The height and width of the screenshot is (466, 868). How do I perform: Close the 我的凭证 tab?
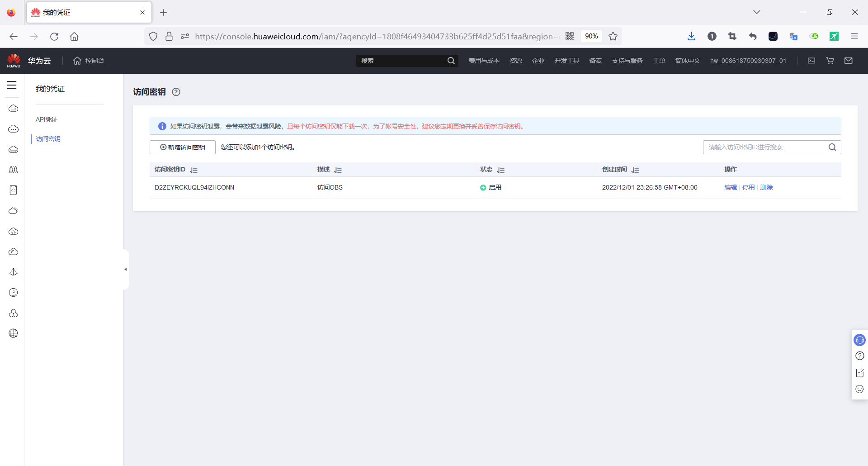pos(142,13)
